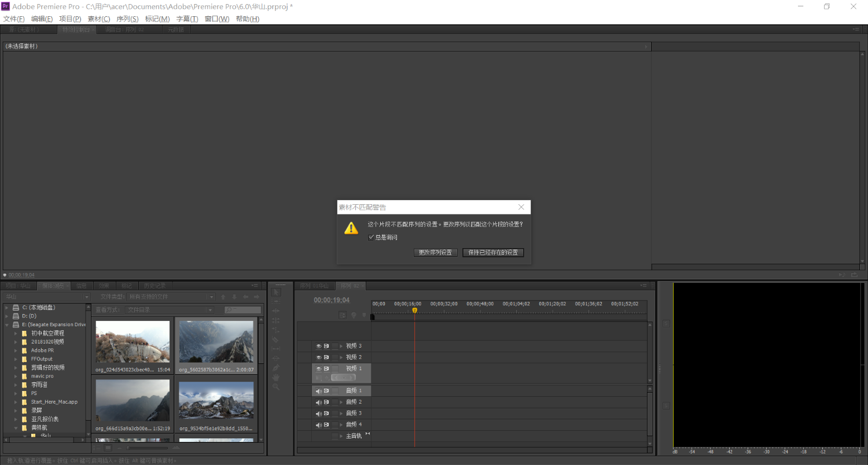This screenshot has height=465, width=868.
Task: Click media browser up-directory arrow
Action: [x=223, y=297]
